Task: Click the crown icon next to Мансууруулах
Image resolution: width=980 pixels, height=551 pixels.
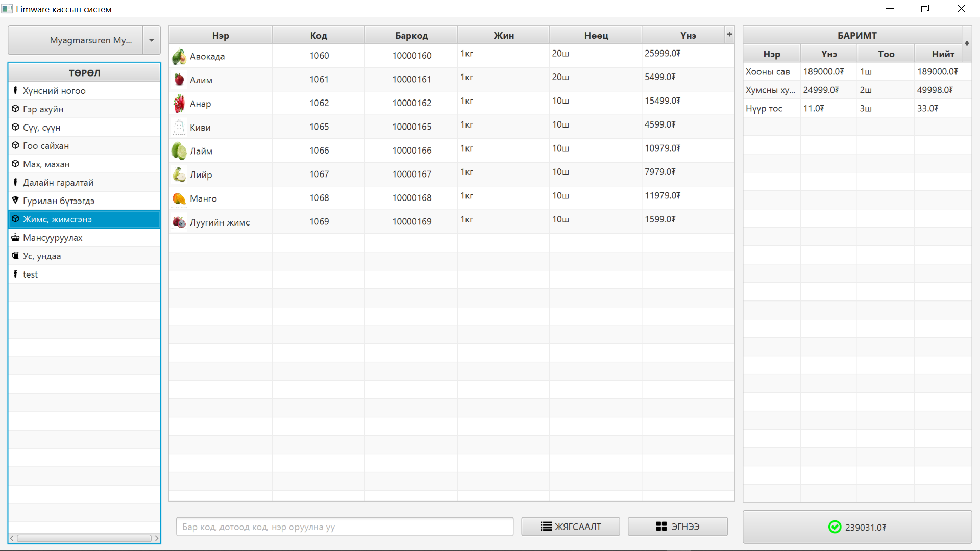Action: 15,237
